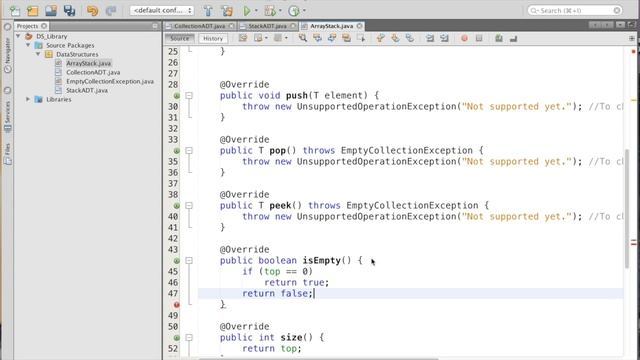
Task: Profile the project with the clock icon
Action: [294, 11]
